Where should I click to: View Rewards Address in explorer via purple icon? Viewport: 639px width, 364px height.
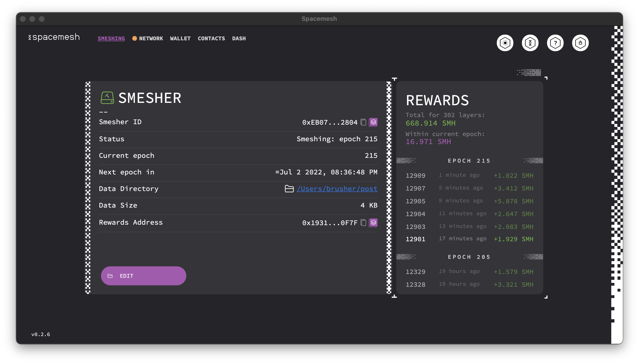373,223
